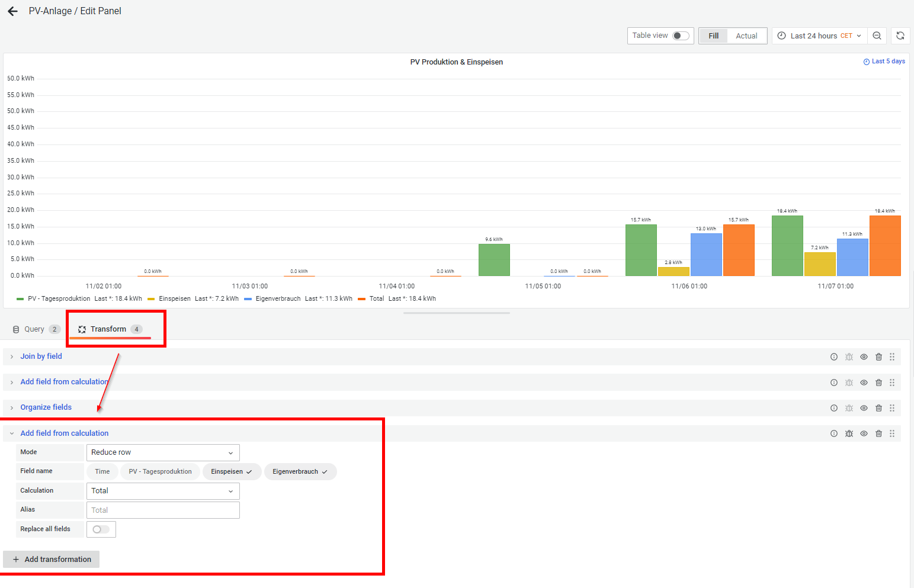
Task: Select the Fill display option
Action: (x=713, y=36)
